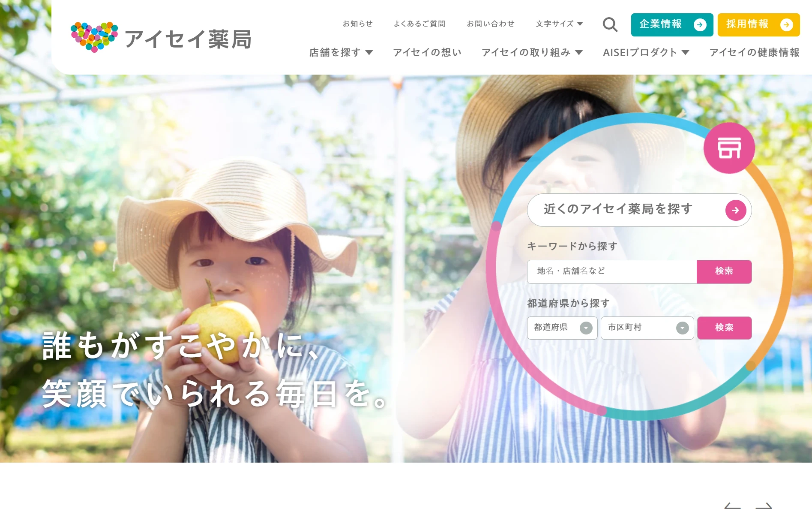The width and height of the screenshot is (812, 509).
Task: Click the アイセイ薬局 logo text
Action: point(188,39)
